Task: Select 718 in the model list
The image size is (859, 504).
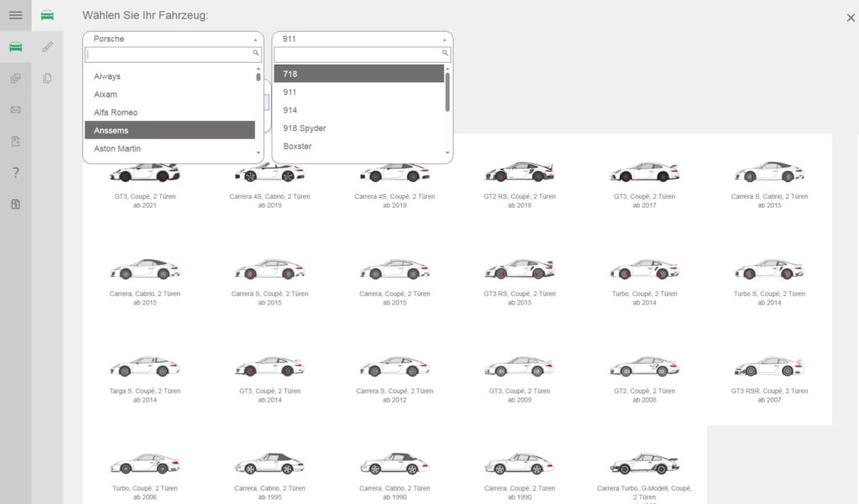Action: [x=359, y=74]
